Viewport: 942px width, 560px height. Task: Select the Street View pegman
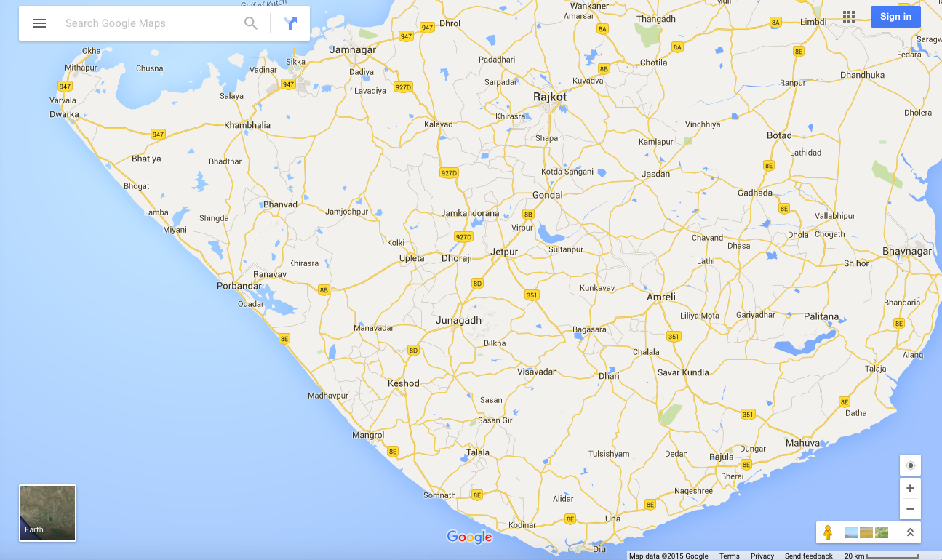pyautogui.click(x=827, y=532)
